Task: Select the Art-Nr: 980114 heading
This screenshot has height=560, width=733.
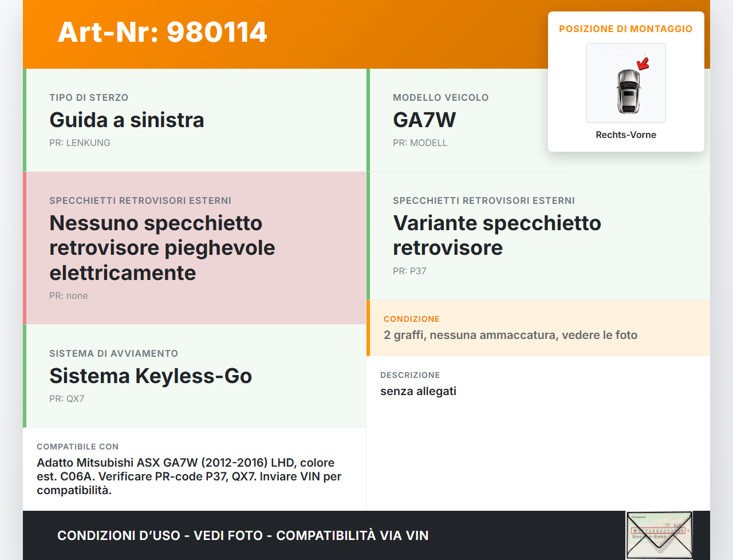Action: [162, 32]
